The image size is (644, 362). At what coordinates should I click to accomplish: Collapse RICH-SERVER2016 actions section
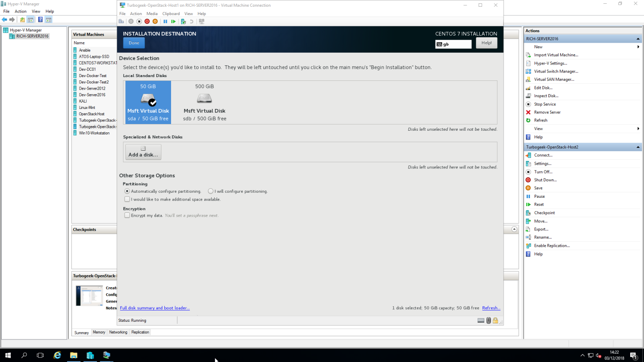tap(638, 39)
